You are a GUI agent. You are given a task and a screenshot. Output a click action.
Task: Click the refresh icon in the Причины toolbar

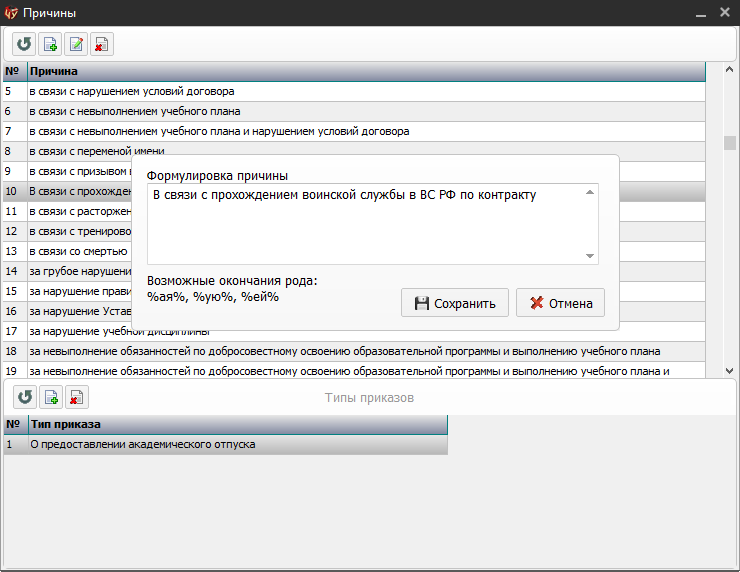pos(24,44)
